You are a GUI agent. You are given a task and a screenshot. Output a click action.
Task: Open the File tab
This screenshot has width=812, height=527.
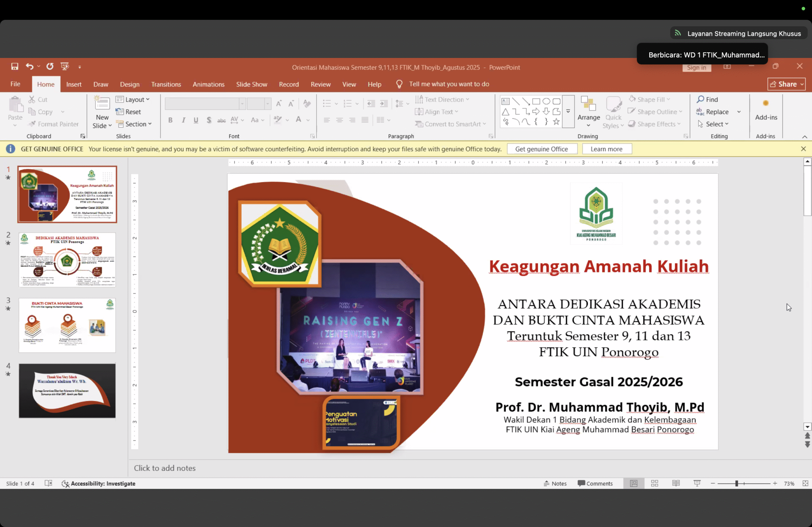(15, 84)
